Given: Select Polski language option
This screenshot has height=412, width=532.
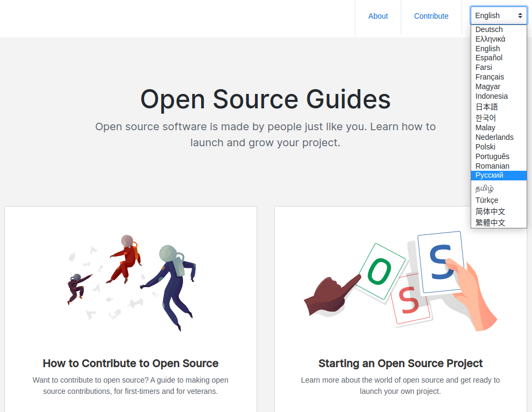Looking at the screenshot, I should [498, 147].
